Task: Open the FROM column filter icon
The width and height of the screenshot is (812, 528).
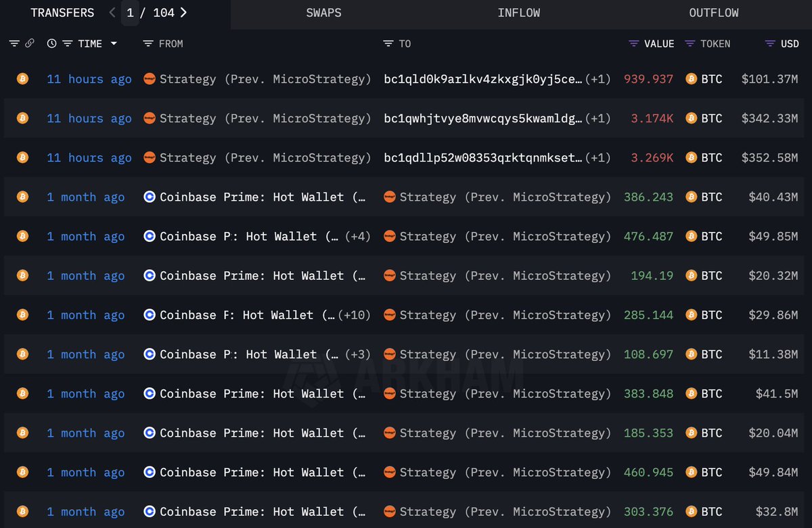Action: click(148, 43)
